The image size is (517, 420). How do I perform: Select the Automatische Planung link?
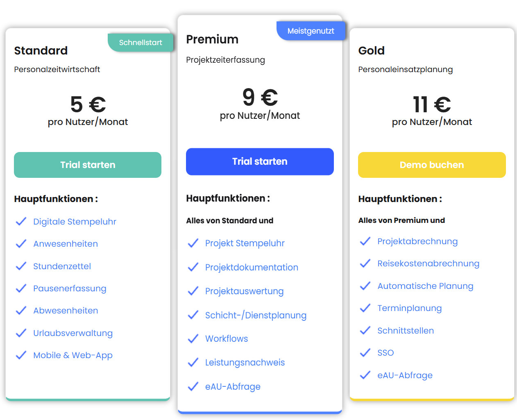point(425,286)
